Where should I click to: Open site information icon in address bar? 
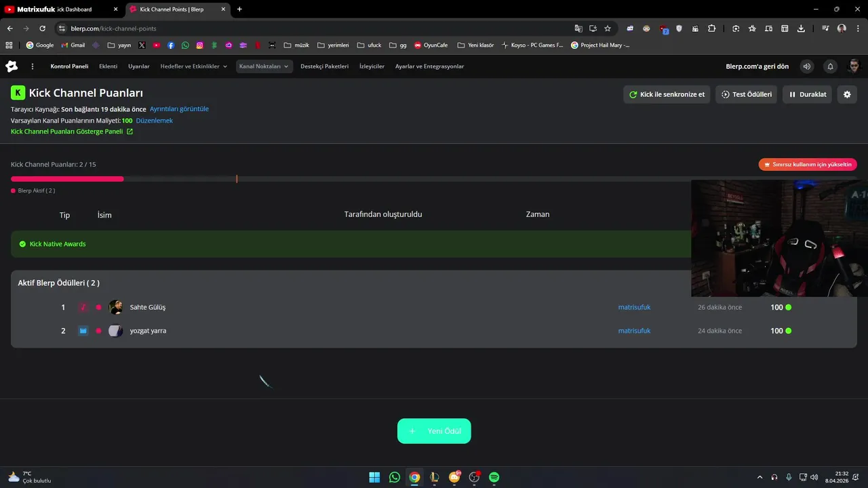(x=62, y=28)
